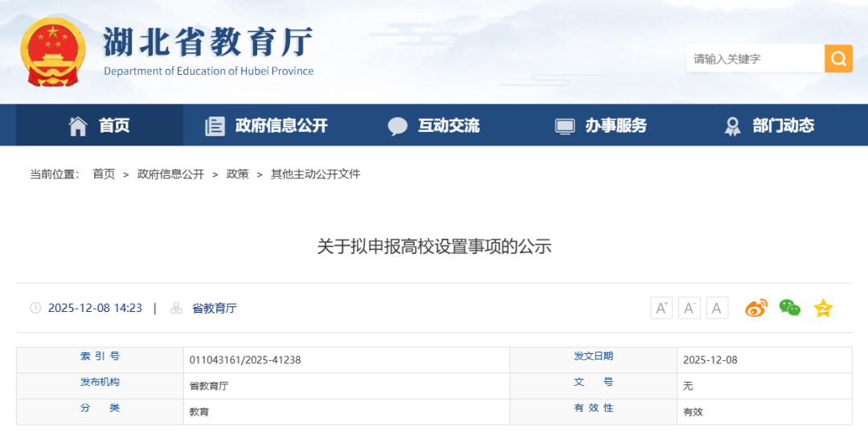Open the 首页 navigation tab

tap(100, 125)
